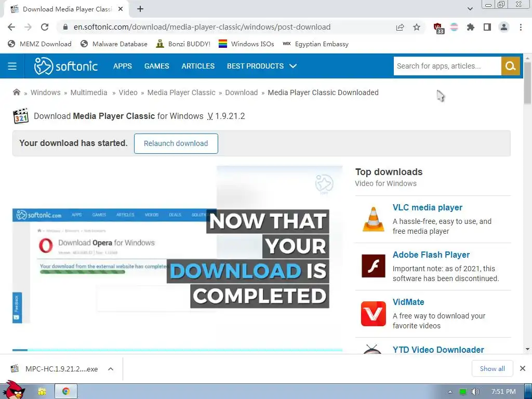532x399 pixels.
Task: Click the Search for apps input field
Action: coord(447,66)
